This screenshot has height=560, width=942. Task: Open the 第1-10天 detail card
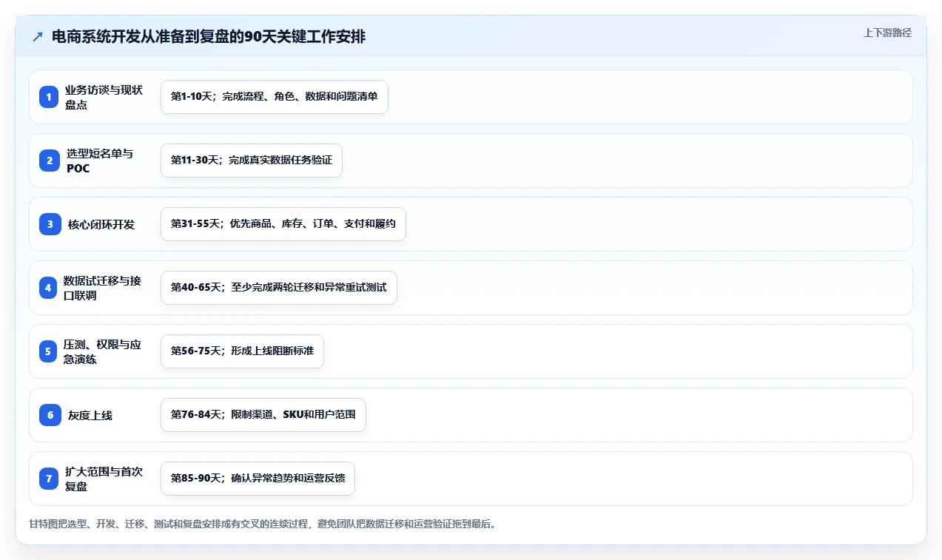[275, 97]
